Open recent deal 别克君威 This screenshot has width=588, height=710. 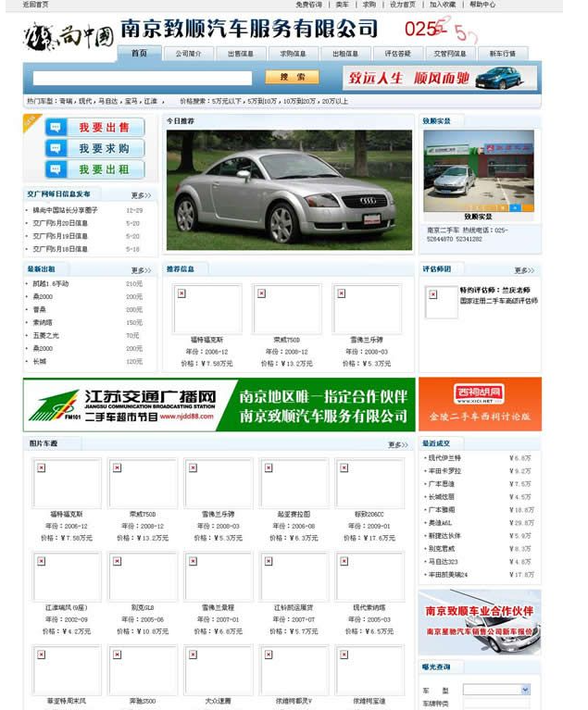(x=442, y=548)
